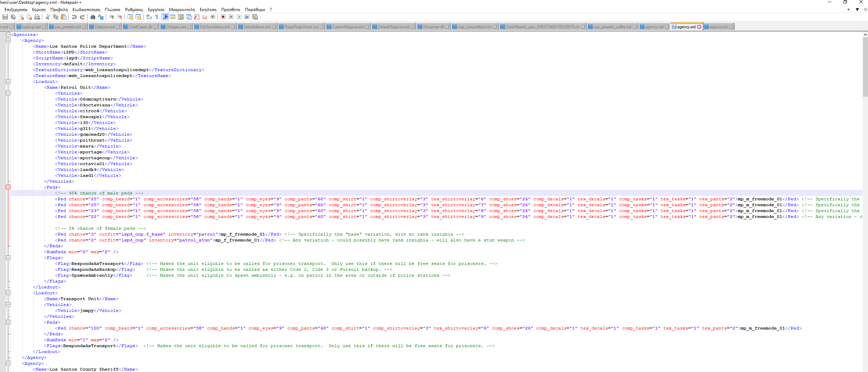Image resolution: width=868 pixels, height=372 pixels.
Task: Add a new document with plus button
Action: 848,10
